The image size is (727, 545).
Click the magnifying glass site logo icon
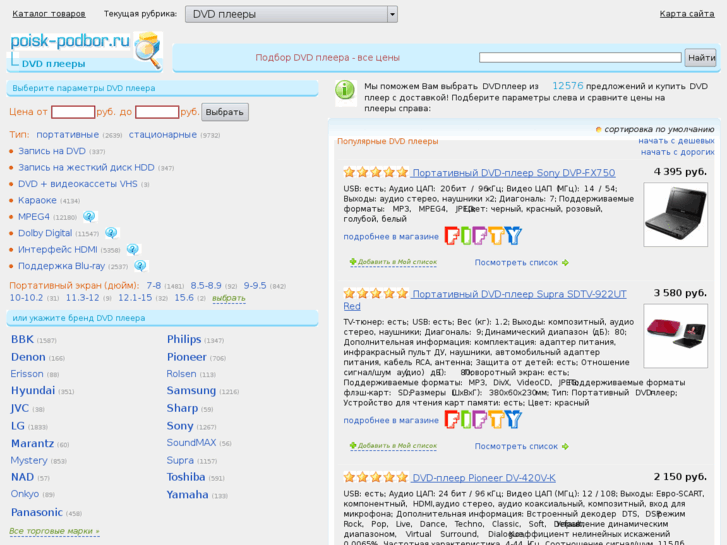coord(148,50)
